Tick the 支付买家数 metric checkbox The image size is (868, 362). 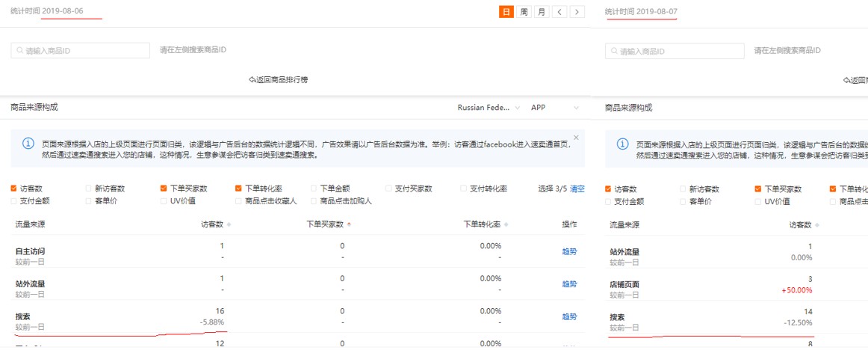[x=389, y=188]
